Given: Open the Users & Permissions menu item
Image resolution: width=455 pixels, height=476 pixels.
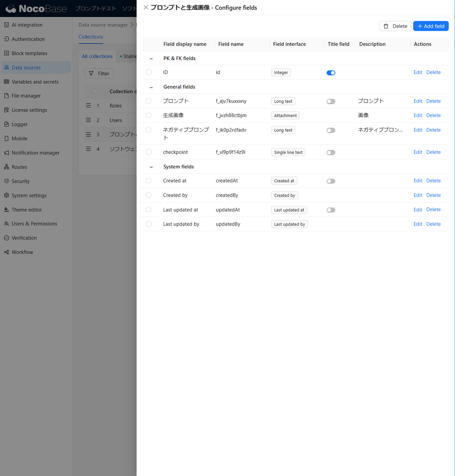Looking at the screenshot, I should 34,224.
